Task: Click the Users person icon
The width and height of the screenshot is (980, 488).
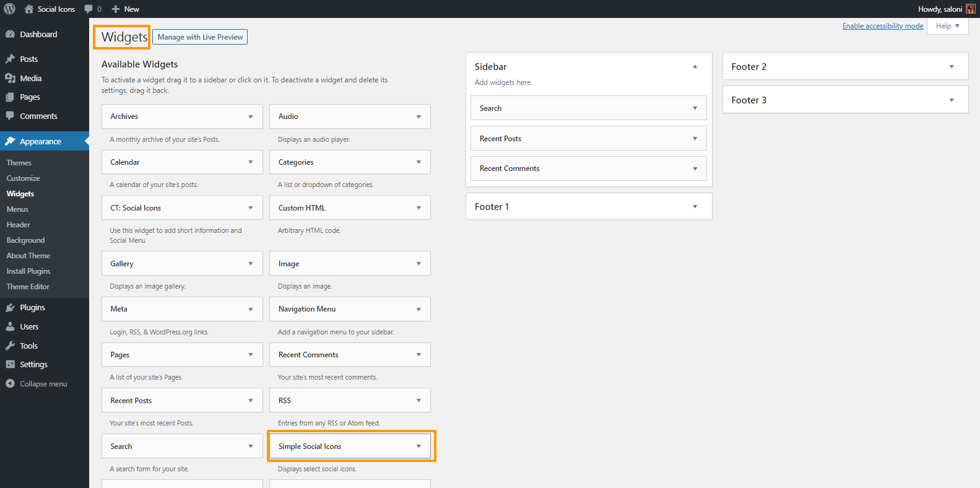Action: [x=10, y=326]
